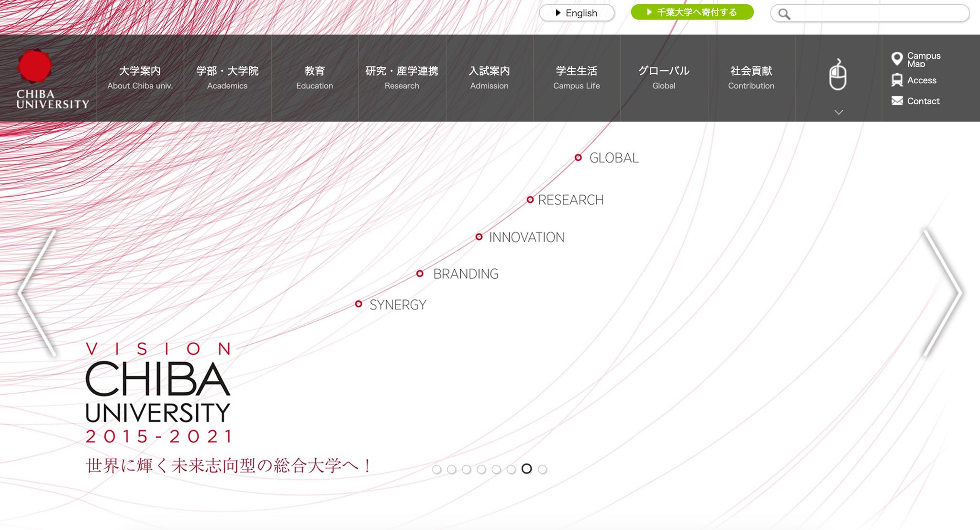The height and width of the screenshot is (530, 980).
Task: Switch site language to English
Action: coord(577,13)
